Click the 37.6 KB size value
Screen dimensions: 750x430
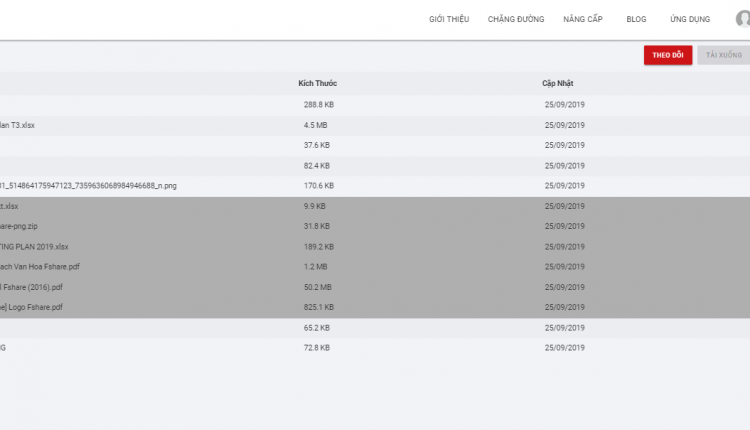tap(317, 145)
